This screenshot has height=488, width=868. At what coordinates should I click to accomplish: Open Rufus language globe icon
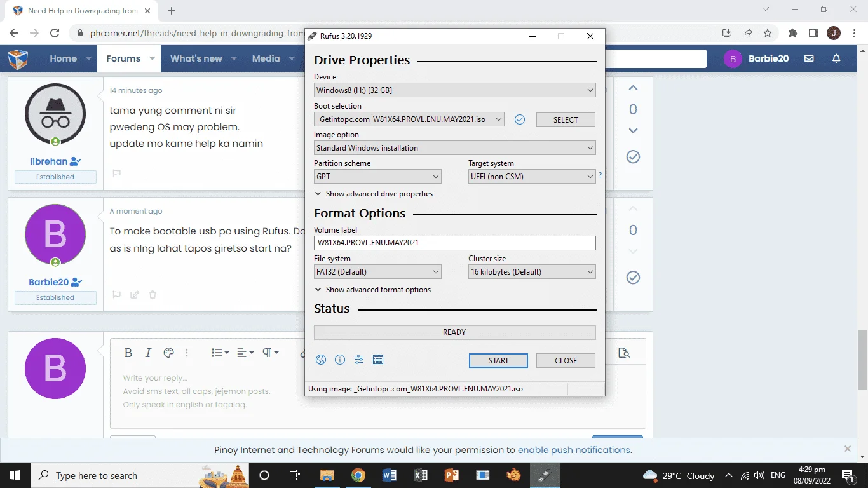click(321, 360)
